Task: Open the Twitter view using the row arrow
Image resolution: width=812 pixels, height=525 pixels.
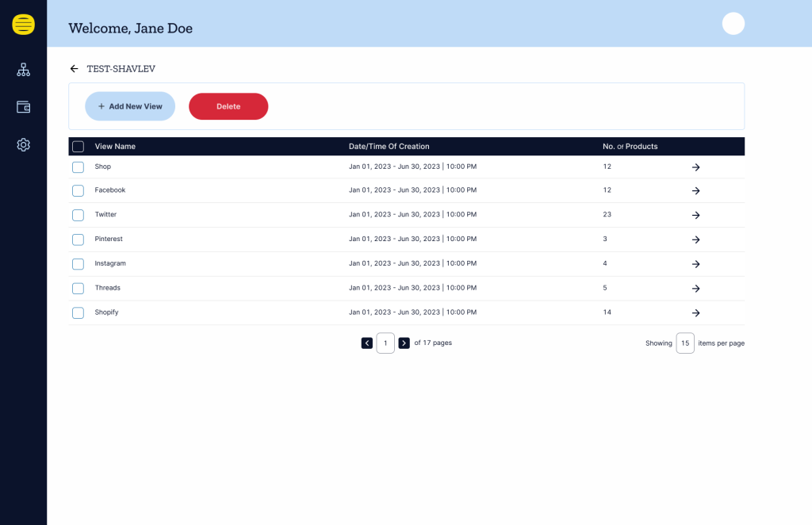Action: point(695,215)
